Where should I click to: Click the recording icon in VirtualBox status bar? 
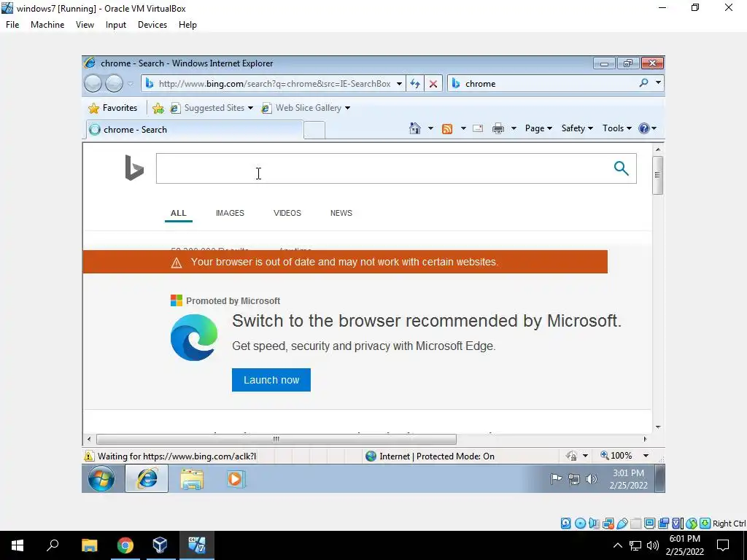click(663, 524)
